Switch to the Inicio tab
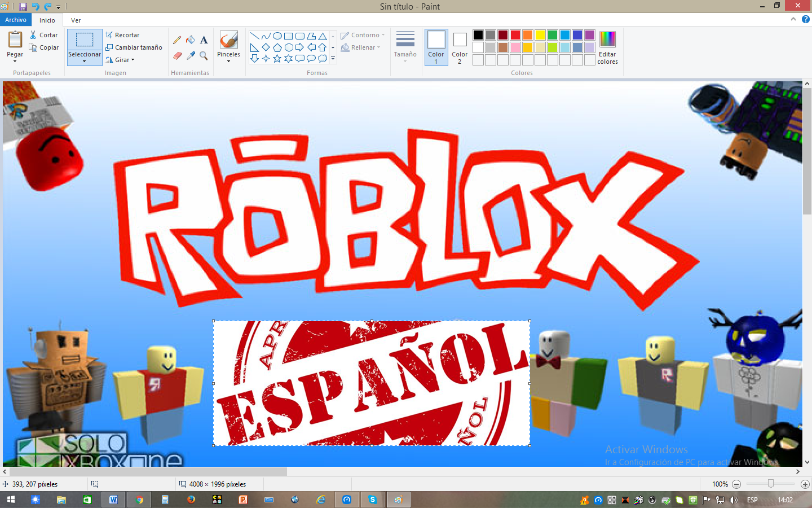The height and width of the screenshot is (508, 812). (x=47, y=20)
